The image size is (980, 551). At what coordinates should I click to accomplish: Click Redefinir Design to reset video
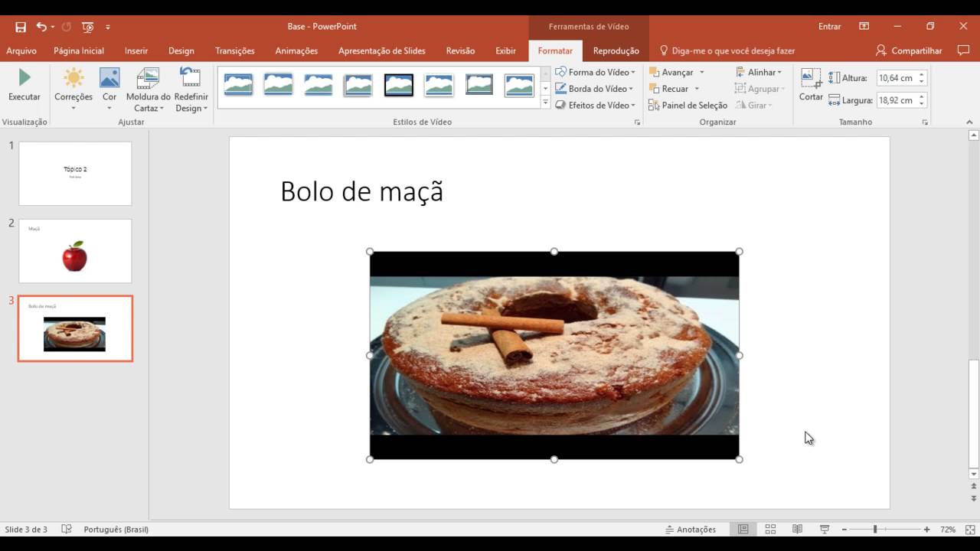[x=191, y=90]
